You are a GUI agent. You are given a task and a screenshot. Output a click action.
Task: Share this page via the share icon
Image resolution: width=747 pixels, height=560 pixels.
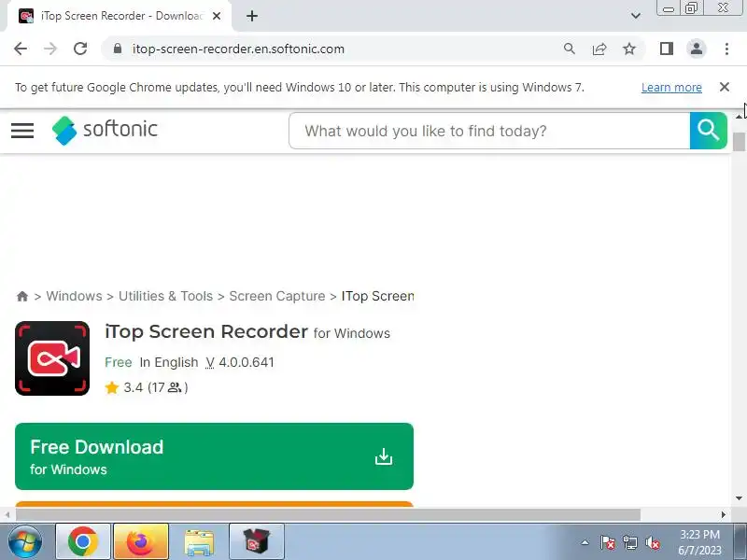pos(599,49)
